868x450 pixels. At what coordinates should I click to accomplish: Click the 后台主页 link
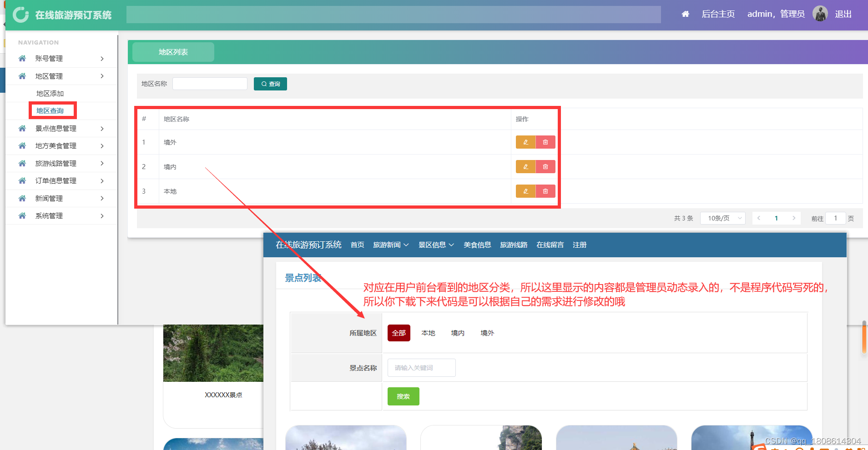718,14
